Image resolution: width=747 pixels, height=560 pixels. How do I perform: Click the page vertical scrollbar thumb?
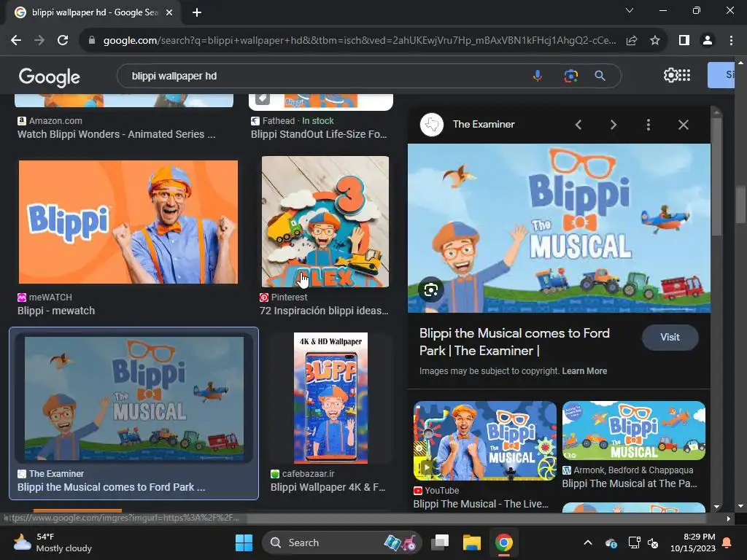(x=741, y=205)
